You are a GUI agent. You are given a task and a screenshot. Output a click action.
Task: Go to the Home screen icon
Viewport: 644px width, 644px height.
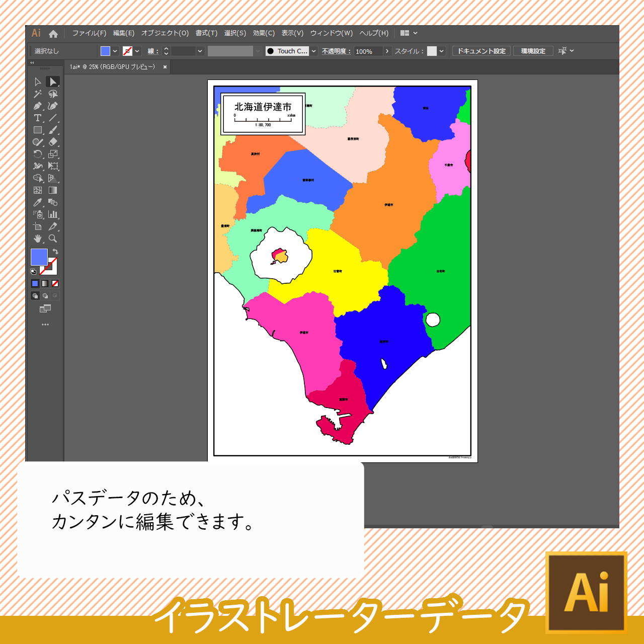pyautogui.click(x=53, y=34)
